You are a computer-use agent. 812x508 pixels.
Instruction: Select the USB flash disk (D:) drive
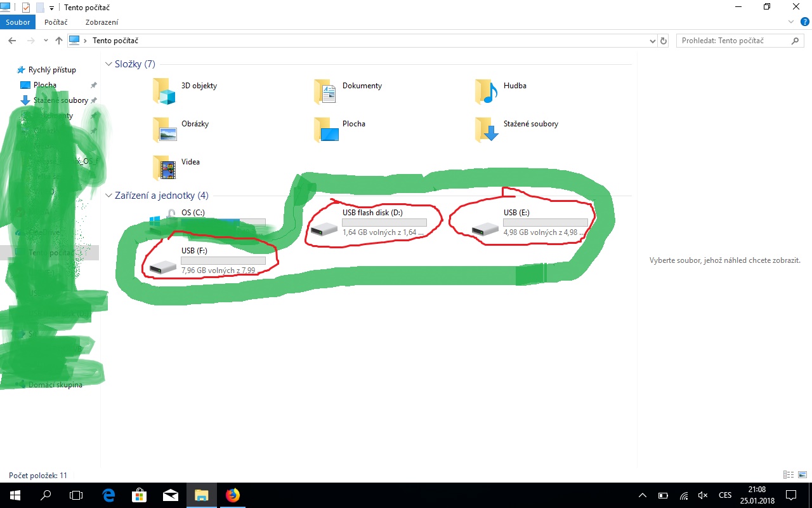(x=369, y=224)
